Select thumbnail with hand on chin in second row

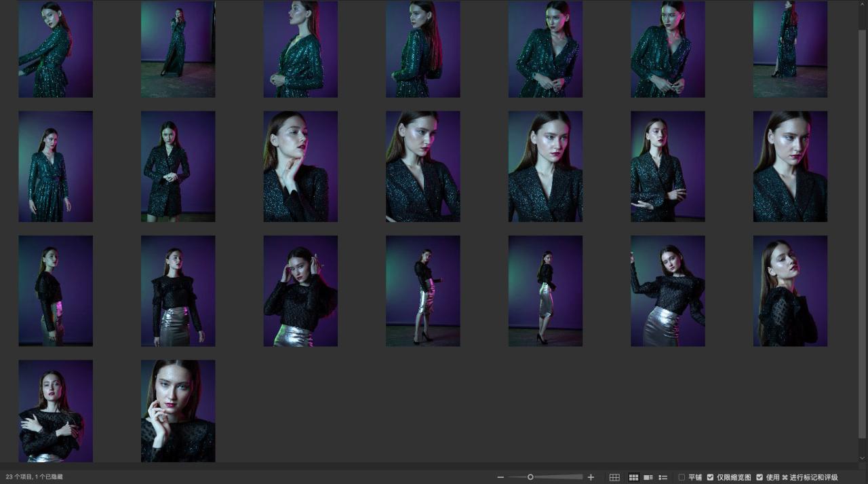pos(300,166)
